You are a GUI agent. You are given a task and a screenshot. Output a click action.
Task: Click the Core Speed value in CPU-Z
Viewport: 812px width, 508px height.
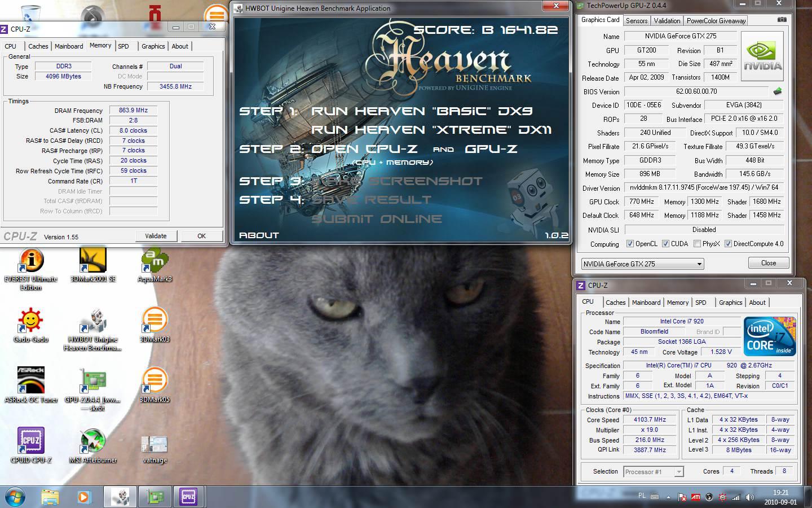coord(650,420)
